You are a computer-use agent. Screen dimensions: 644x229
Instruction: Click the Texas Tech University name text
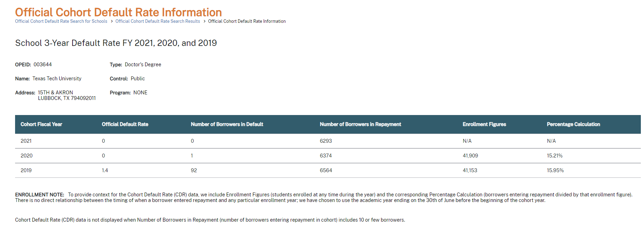[57, 79]
